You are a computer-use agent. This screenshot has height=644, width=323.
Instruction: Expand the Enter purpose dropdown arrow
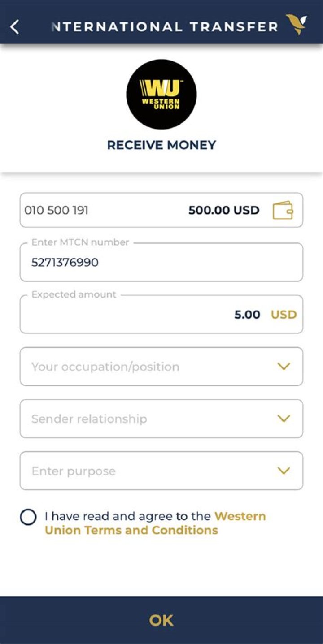point(284,471)
